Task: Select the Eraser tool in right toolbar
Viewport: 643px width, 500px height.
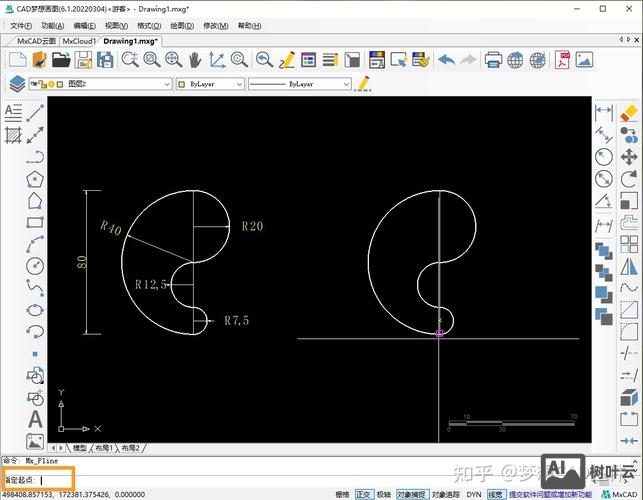Action: (629, 112)
